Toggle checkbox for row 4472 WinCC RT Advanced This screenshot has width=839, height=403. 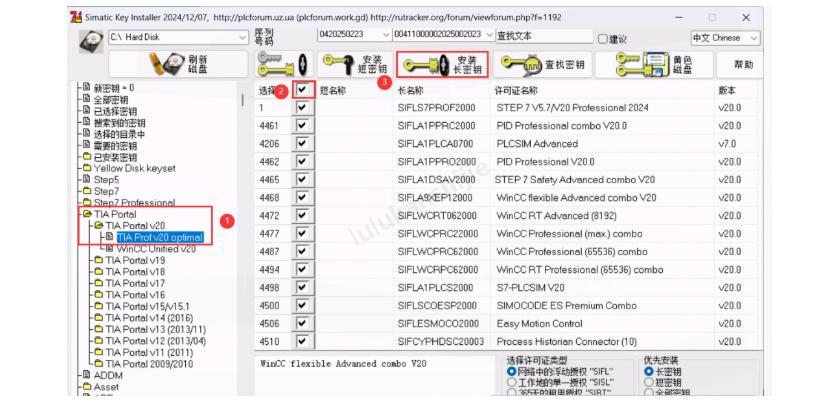coord(303,216)
